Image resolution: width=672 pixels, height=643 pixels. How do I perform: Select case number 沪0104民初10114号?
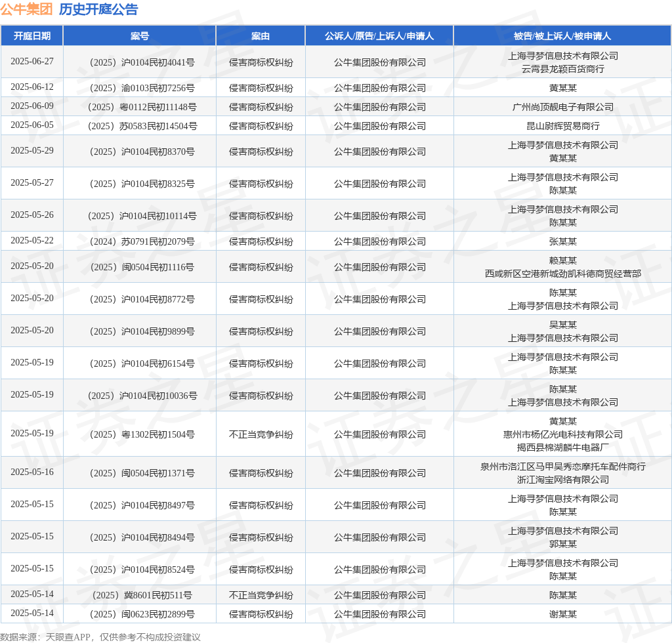(142, 217)
